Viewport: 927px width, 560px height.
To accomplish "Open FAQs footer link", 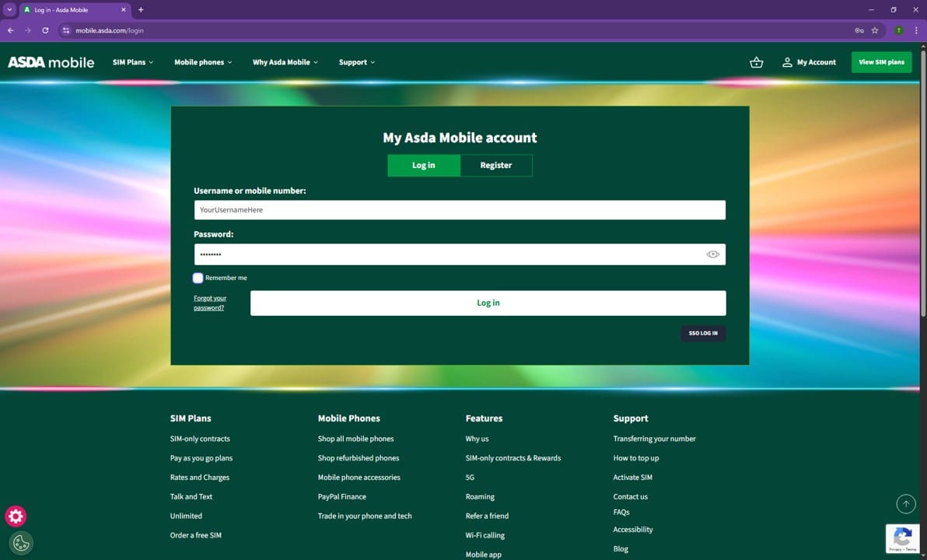I will tap(621, 512).
